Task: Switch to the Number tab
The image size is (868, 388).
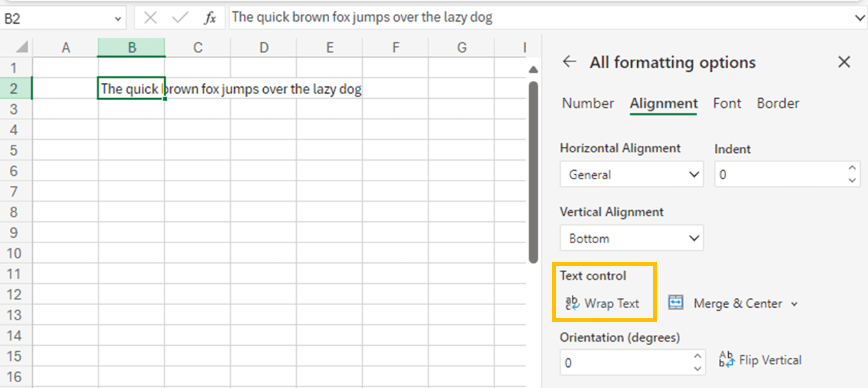Action: (588, 103)
